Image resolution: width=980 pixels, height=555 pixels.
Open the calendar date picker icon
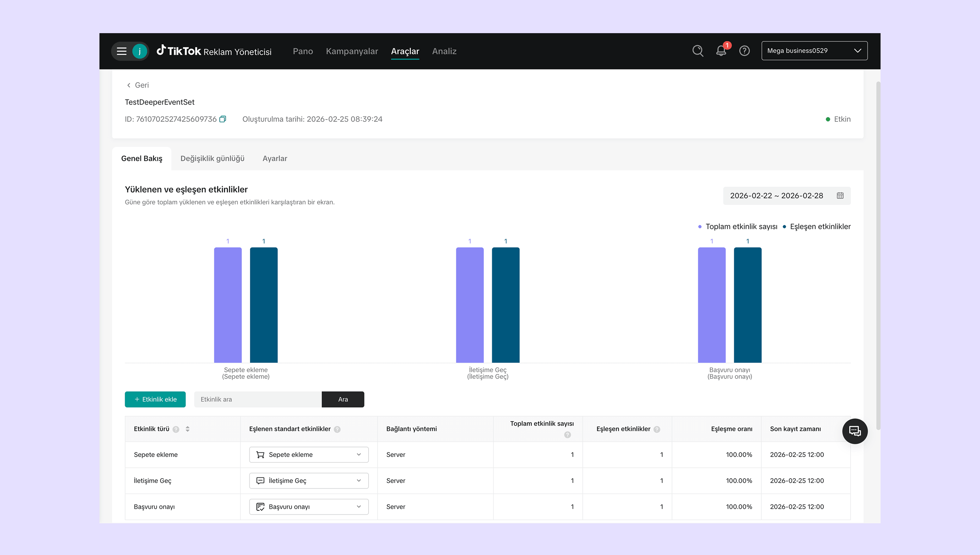point(840,196)
